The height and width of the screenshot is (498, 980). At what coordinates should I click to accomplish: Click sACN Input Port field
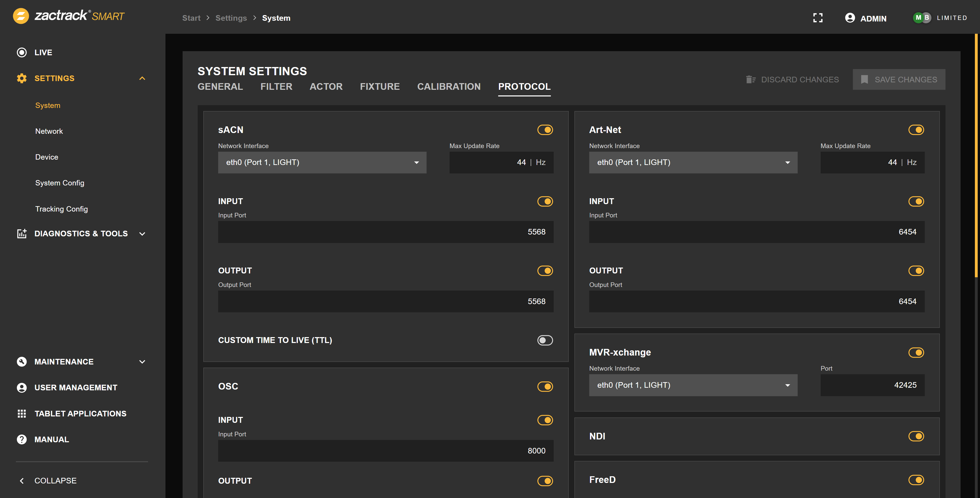pyautogui.click(x=386, y=232)
